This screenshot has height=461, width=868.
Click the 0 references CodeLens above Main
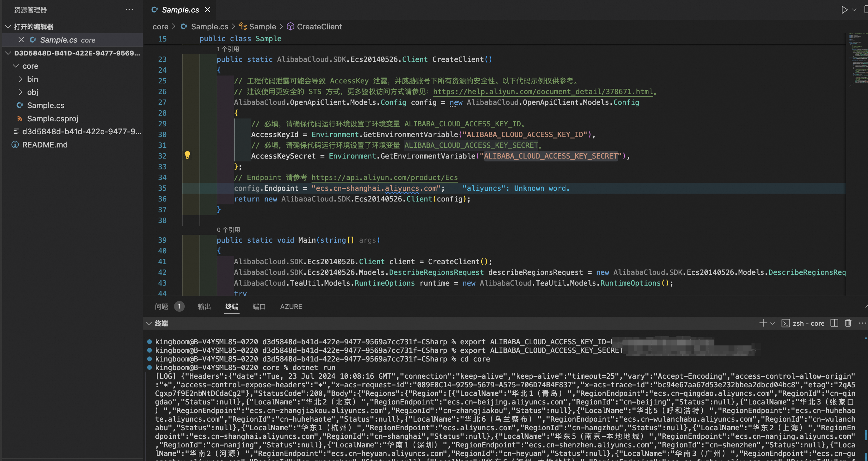[x=228, y=230]
